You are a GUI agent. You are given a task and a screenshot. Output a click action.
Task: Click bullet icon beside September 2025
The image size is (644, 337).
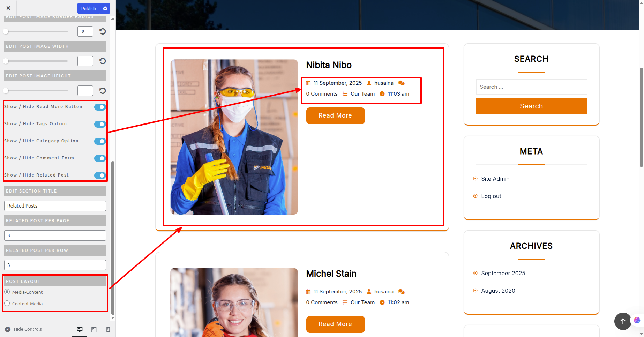(475, 273)
